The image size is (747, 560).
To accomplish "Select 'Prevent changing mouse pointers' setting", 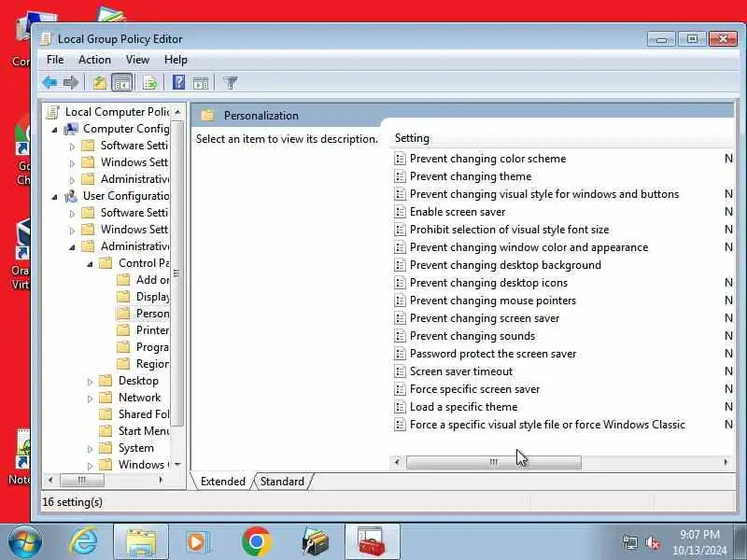I will [x=493, y=301].
